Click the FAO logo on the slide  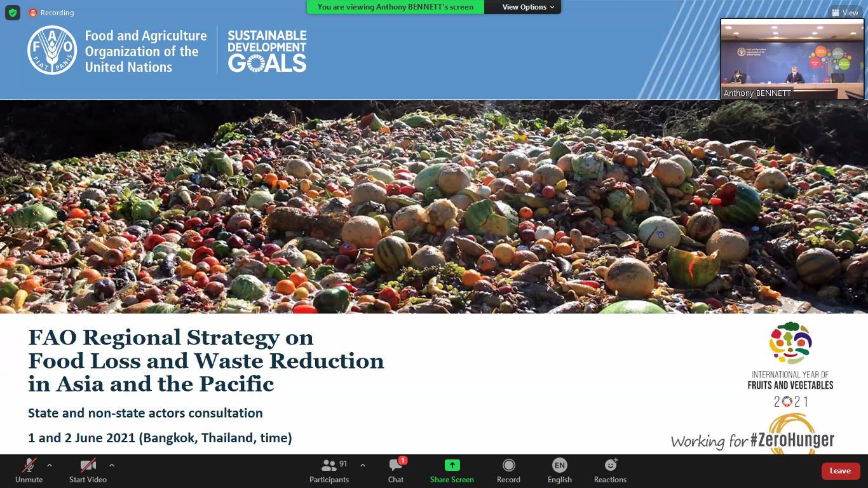52,51
